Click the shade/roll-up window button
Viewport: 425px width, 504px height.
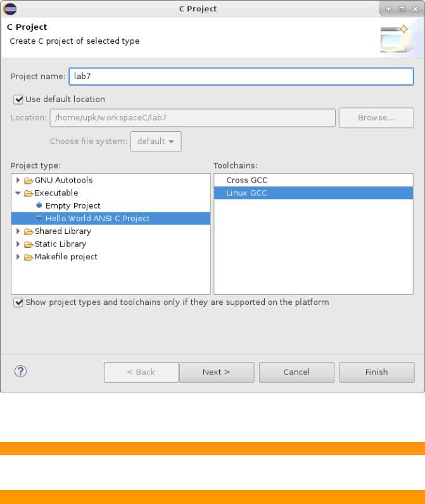point(388,9)
